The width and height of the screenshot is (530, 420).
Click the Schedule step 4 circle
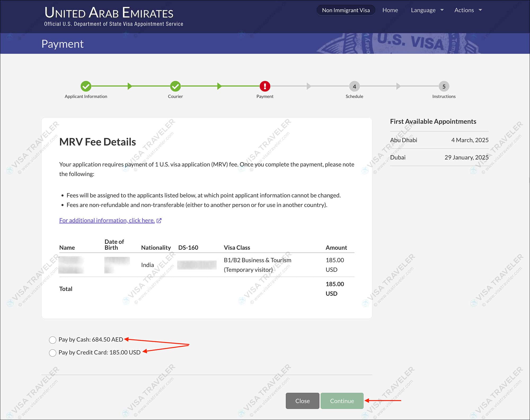click(x=354, y=86)
